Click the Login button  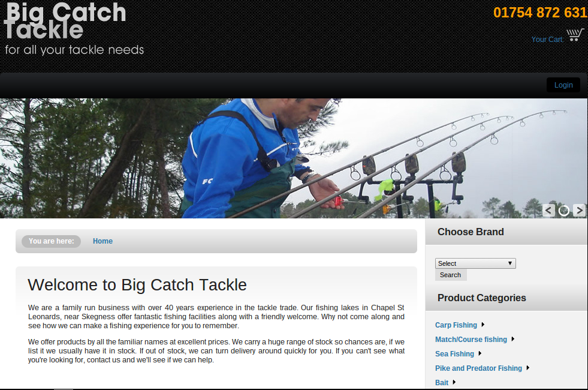(563, 85)
